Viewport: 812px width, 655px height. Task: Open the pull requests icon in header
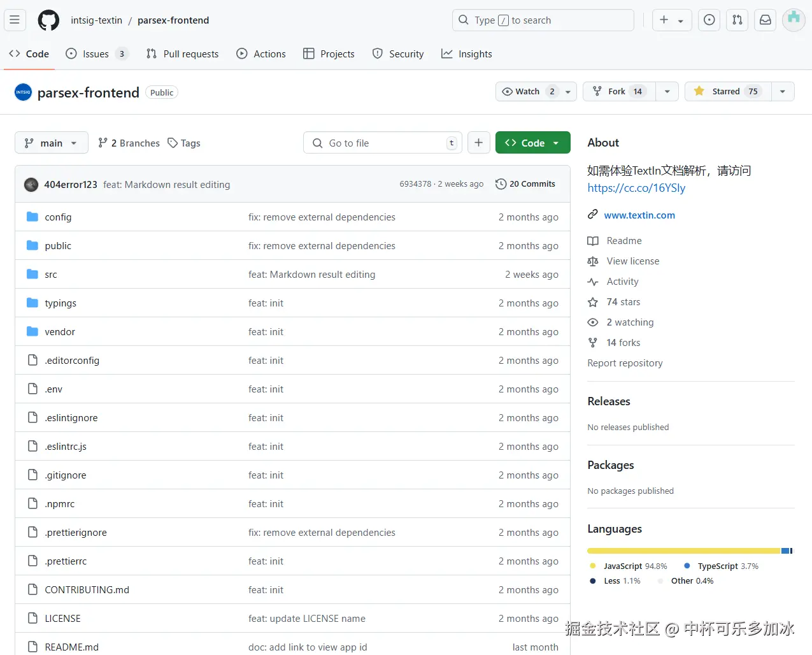point(737,20)
